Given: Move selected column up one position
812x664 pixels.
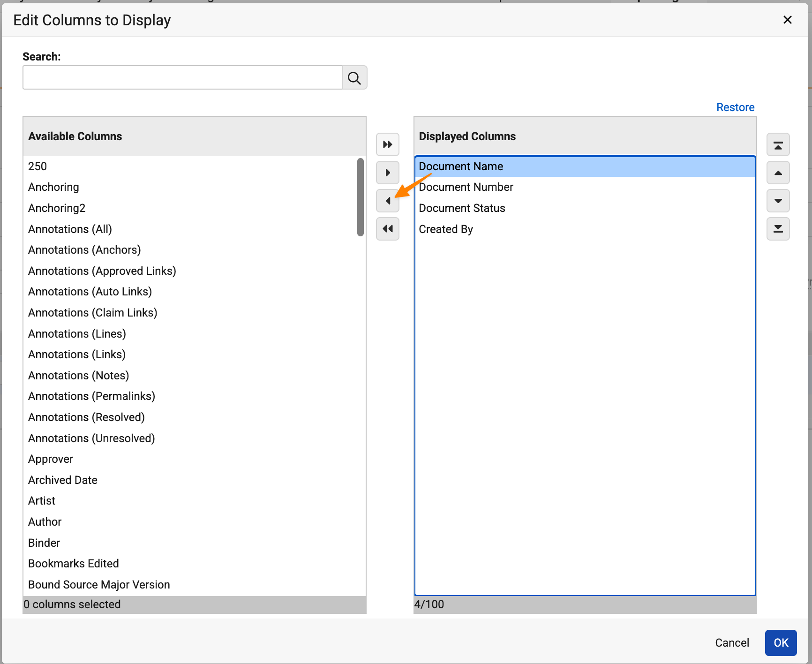Looking at the screenshot, I should click(x=778, y=173).
